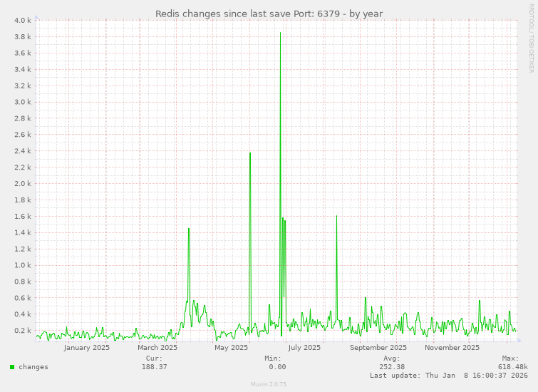Click the 'November 2025' axis label
This screenshot has height=392, width=538.
[452, 348]
